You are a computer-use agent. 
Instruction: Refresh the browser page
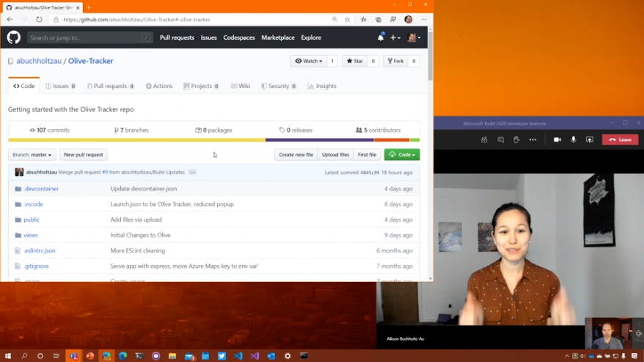[39, 20]
